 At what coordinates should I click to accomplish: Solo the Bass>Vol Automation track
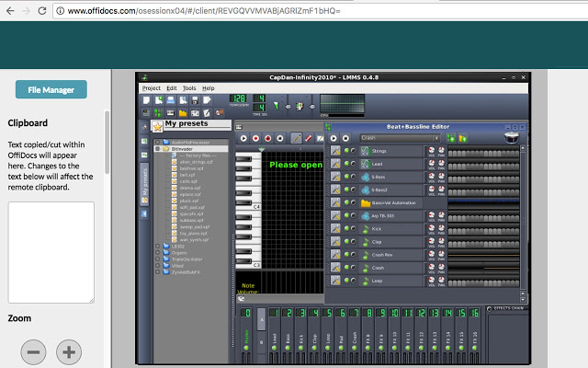click(x=353, y=202)
